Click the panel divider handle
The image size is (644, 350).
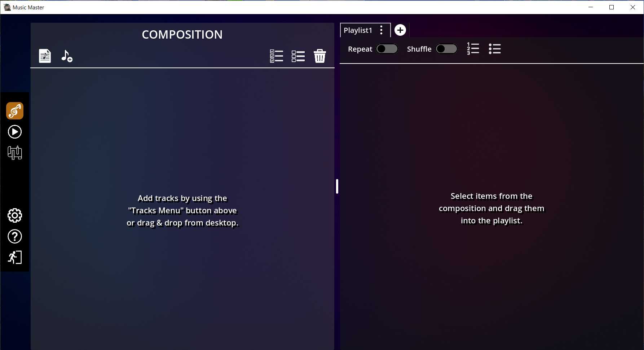click(337, 187)
